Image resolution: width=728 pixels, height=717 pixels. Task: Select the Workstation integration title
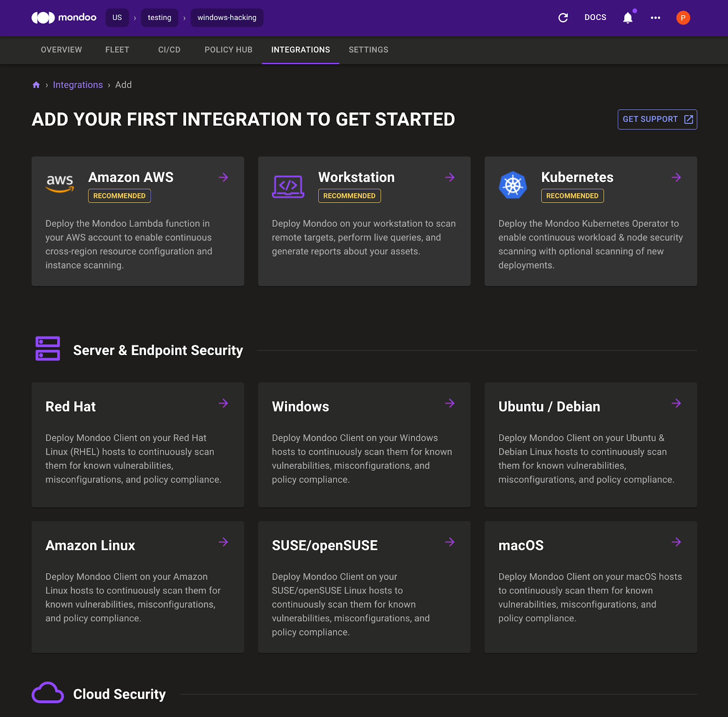(356, 177)
